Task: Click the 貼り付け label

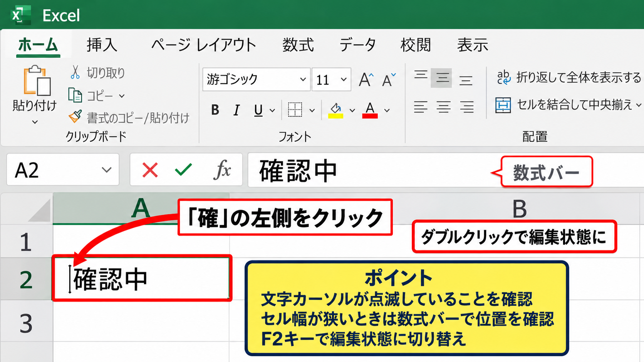Action: click(x=35, y=105)
